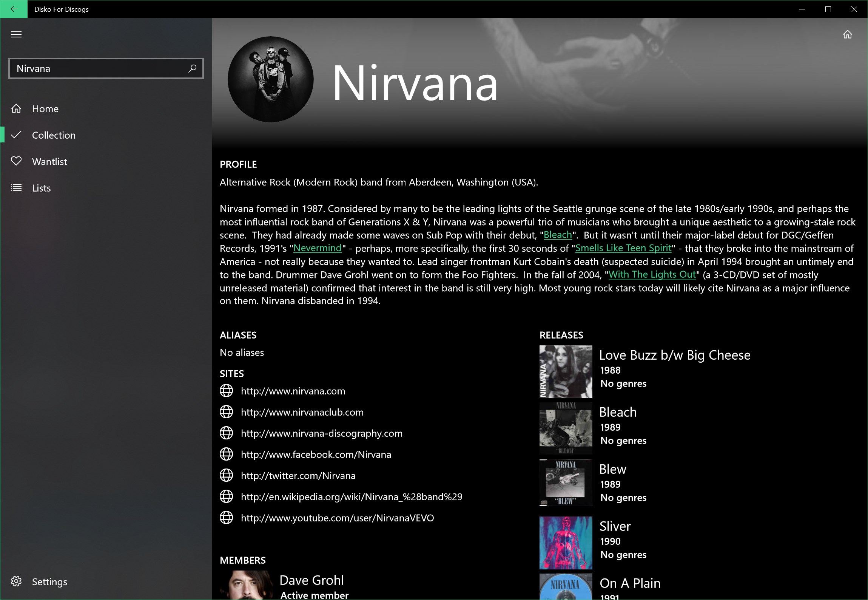Go to the Home menu item
Screen dimensions: 868x600
[x=45, y=109]
